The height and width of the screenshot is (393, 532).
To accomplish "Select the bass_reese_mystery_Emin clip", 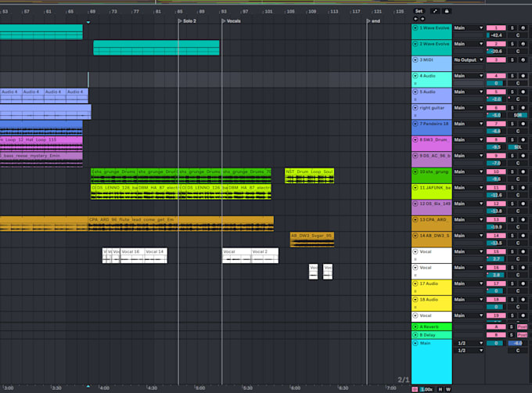I will (x=41, y=160).
